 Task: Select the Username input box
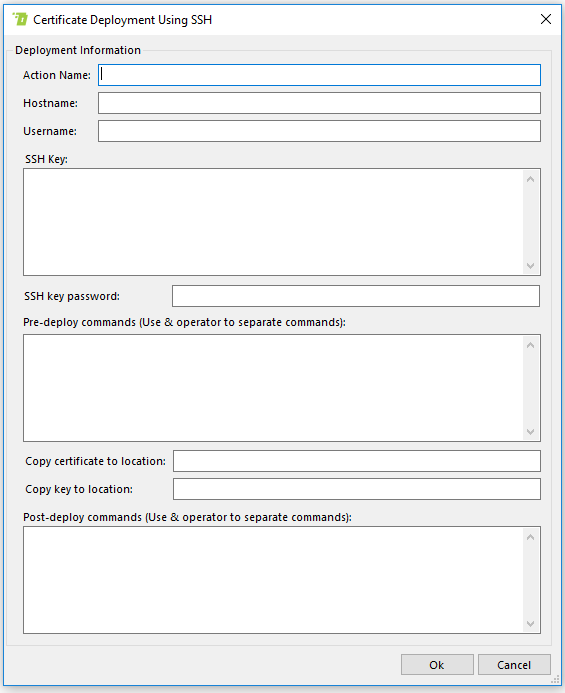319,131
